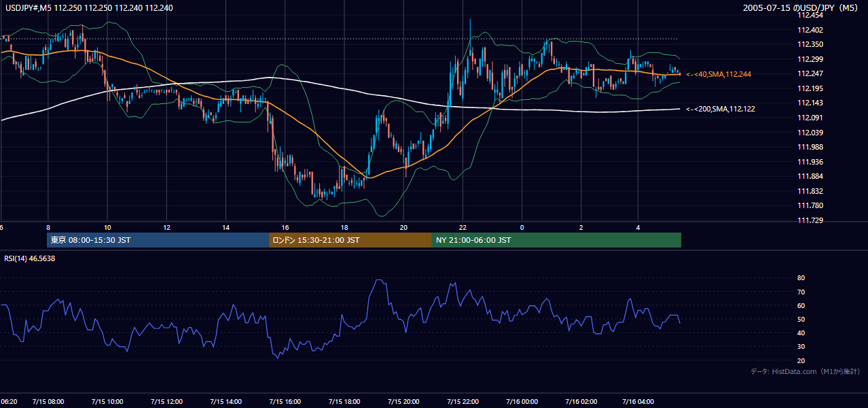Click the RSI(14) 46.5638 indicator label

[x=29, y=258]
